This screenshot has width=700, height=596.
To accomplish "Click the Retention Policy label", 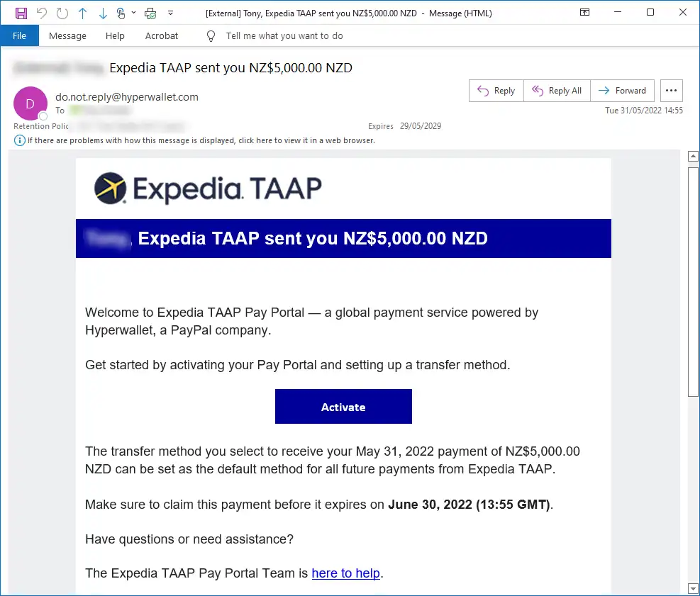I will coord(41,126).
